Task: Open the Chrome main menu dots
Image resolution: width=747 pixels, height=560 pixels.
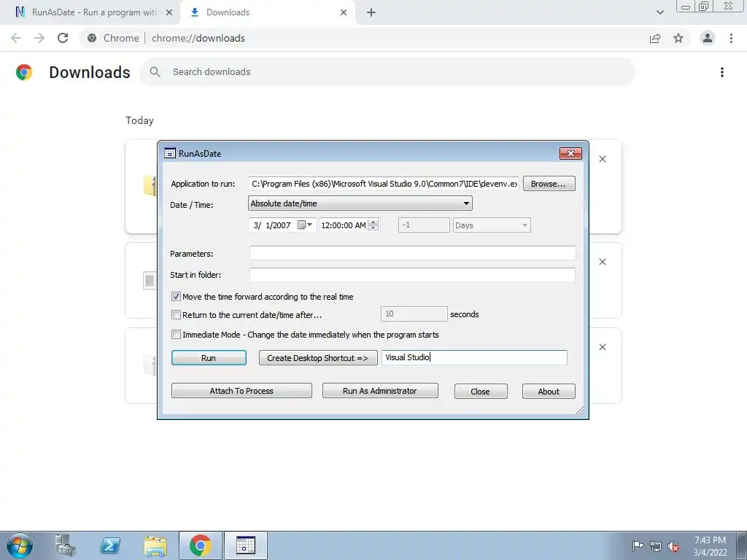Action: coord(731,38)
